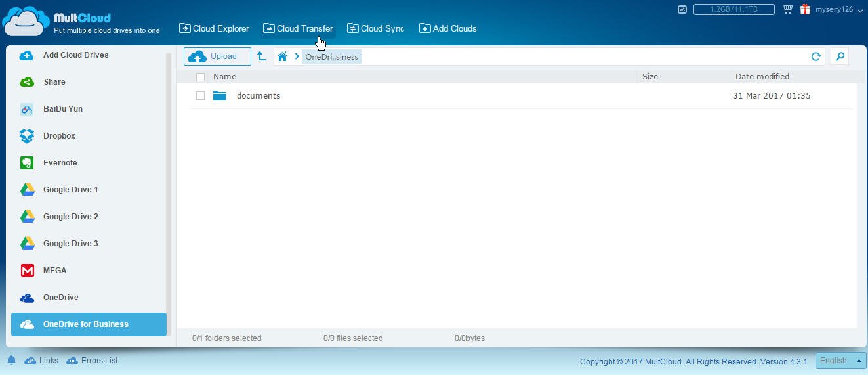Click the Google Drive 3 icon

[x=27, y=244]
